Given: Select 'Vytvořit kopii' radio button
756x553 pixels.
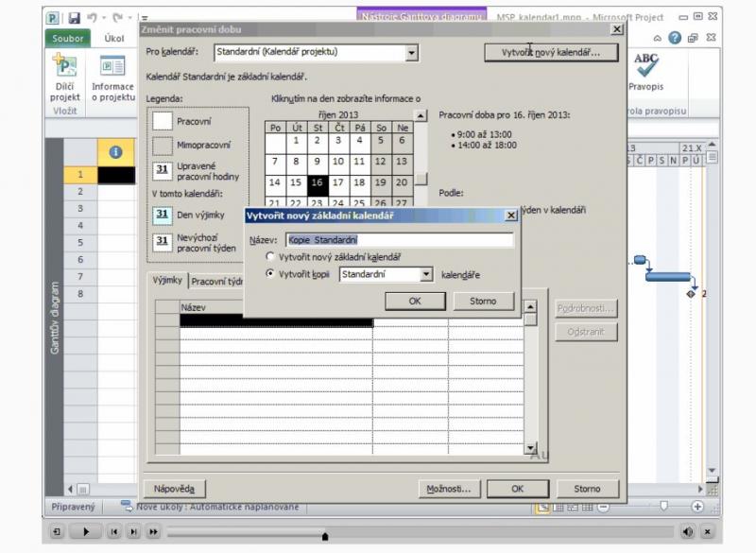Looking at the screenshot, I should click(x=271, y=274).
